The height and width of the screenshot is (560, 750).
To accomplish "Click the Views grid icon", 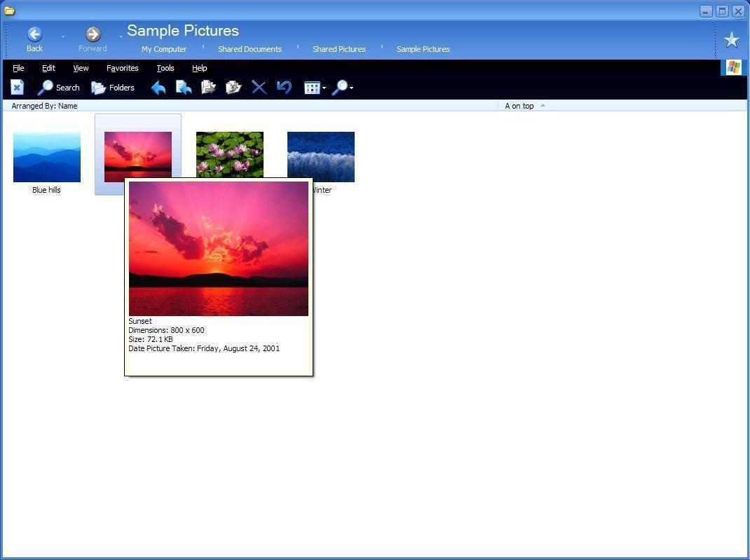I will 312,88.
